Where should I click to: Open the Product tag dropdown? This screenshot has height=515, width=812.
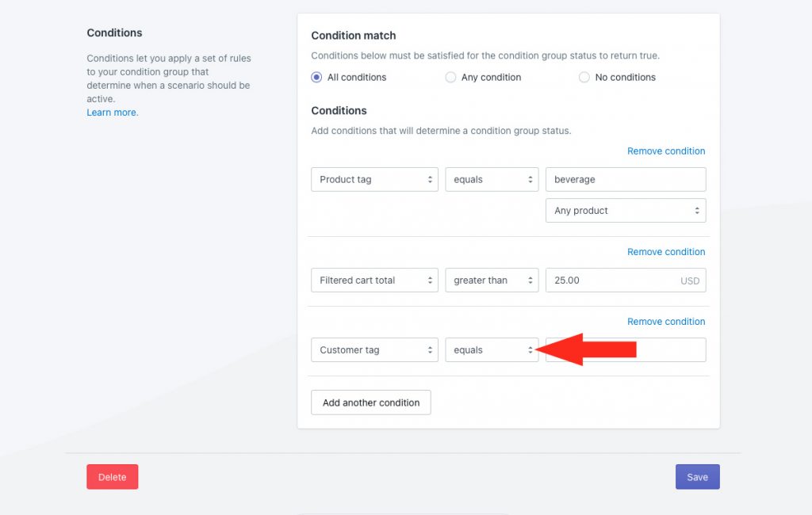click(x=374, y=180)
